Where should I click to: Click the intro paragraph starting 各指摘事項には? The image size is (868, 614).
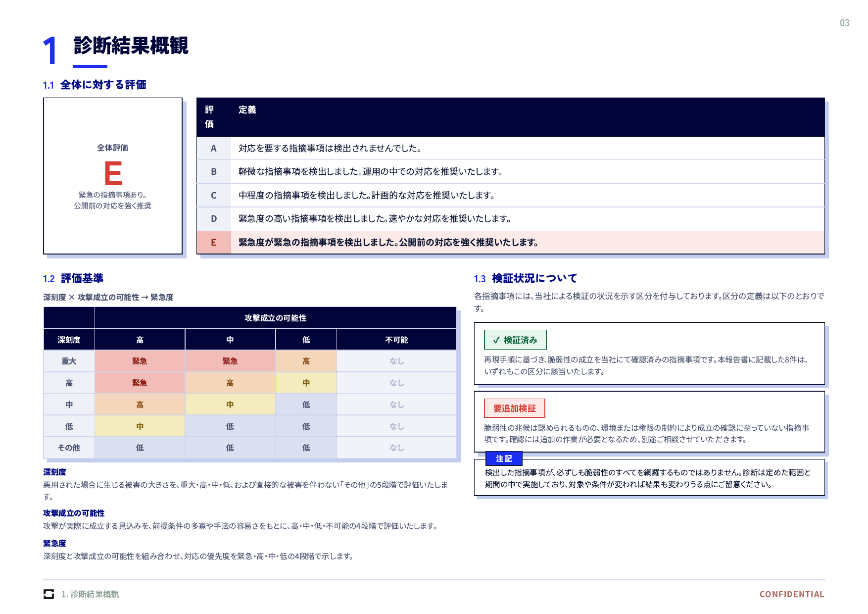(x=649, y=302)
